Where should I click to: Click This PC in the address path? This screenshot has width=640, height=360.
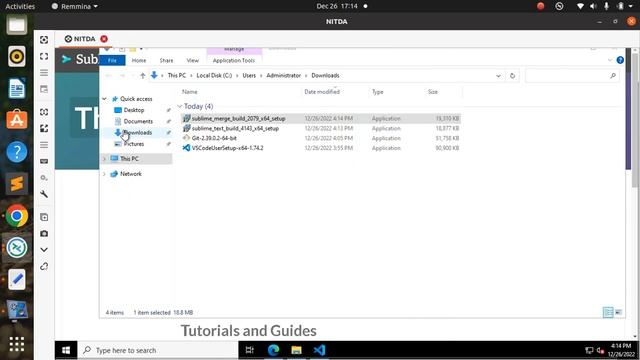(177, 76)
